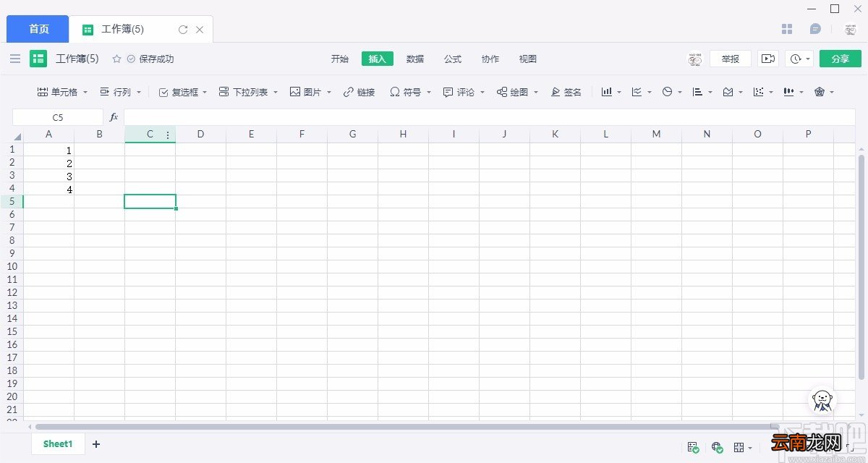Image resolution: width=868 pixels, height=463 pixels.
Task: Reload the 工作簿(5) tab
Action: tap(183, 30)
